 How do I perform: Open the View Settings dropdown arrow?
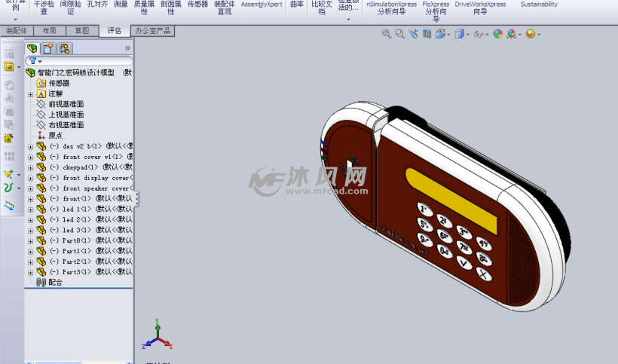[539, 35]
